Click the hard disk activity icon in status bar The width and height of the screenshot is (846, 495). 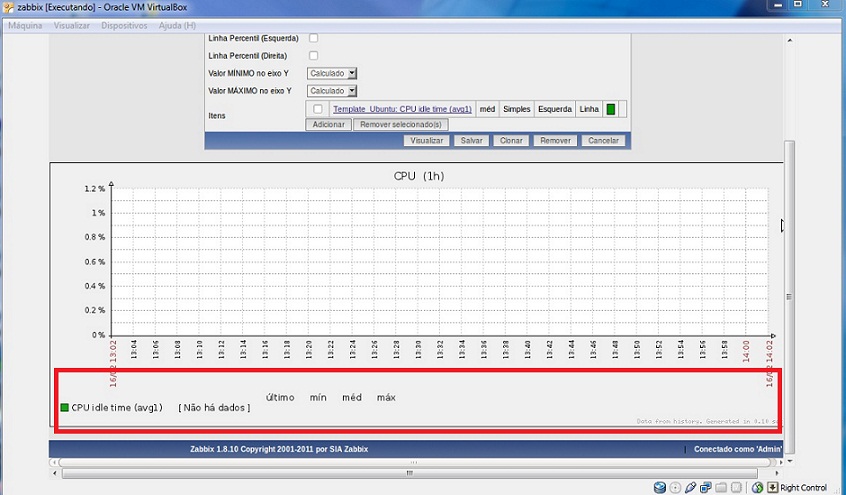(x=660, y=487)
